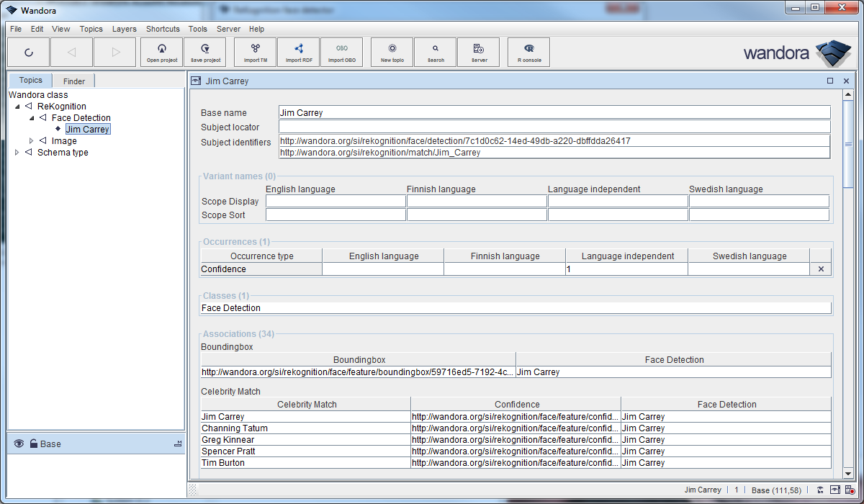
Task: Open the Layers menu
Action: 124,29
